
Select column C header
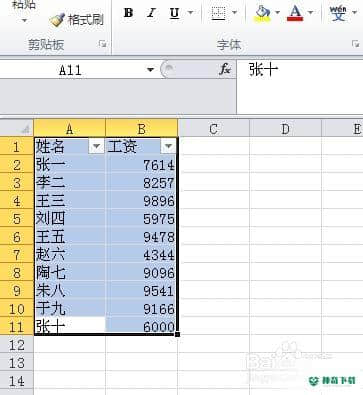[214, 129]
